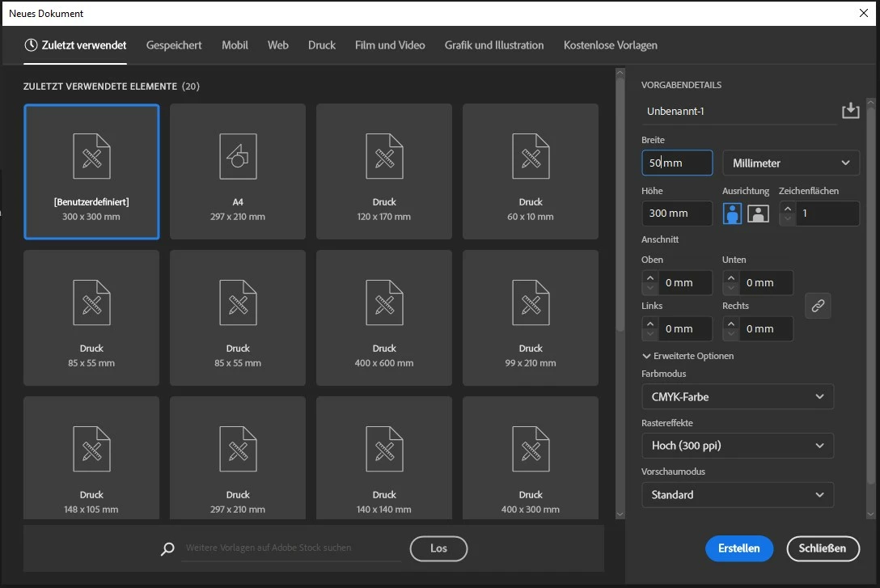This screenshot has width=880, height=588.
Task: Select landscape orientation icon
Action: tap(758, 214)
